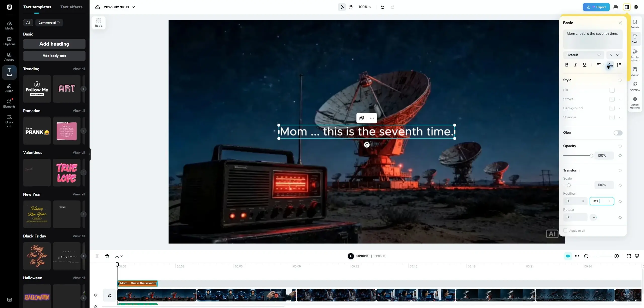The height and width of the screenshot is (308, 644).
Task: Open the Media panel
Action: coord(9,25)
